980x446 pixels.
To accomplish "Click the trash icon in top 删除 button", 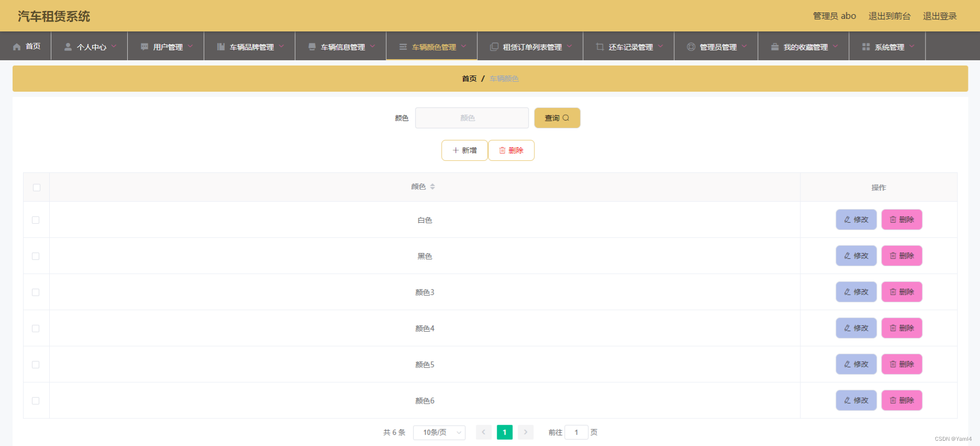I will point(502,150).
